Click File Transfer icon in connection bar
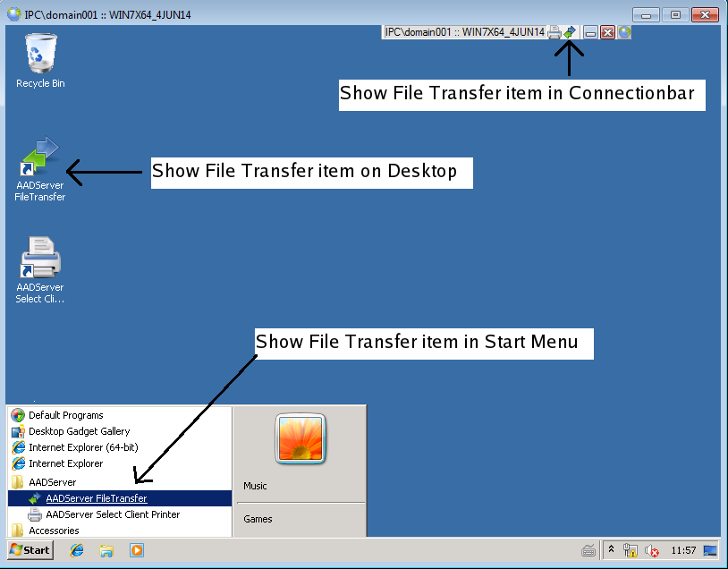Image resolution: width=728 pixels, height=569 pixels. click(569, 32)
